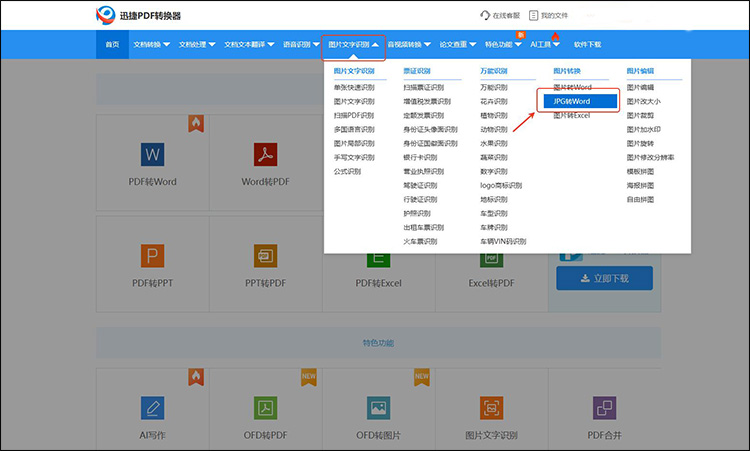Choose 图片裁剪 menu entry

[640, 115]
